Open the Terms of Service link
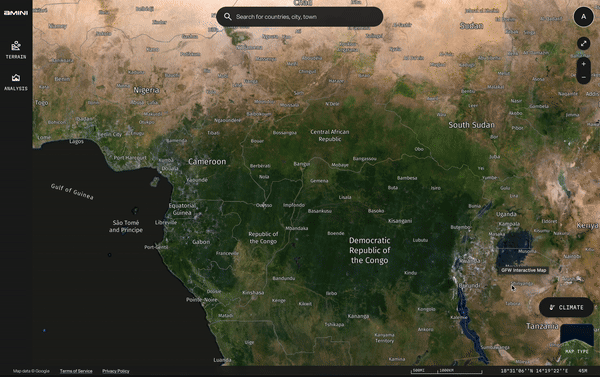 [76, 371]
